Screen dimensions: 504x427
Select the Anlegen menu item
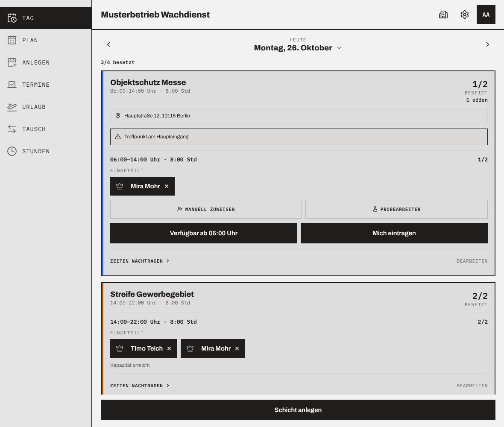tap(46, 62)
